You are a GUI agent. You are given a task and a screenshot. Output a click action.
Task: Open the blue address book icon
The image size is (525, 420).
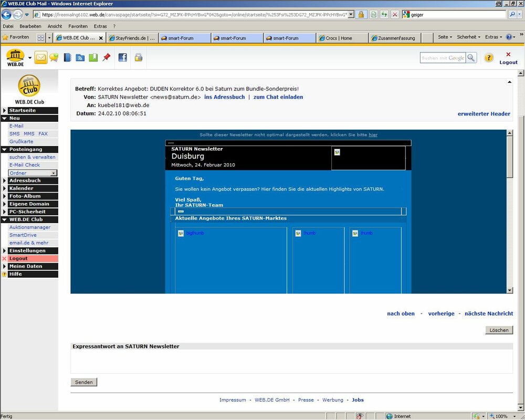click(68, 58)
